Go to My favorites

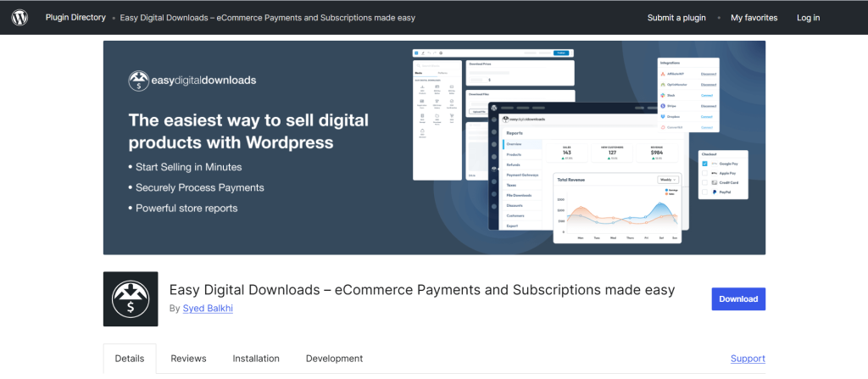pyautogui.click(x=754, y=18)
